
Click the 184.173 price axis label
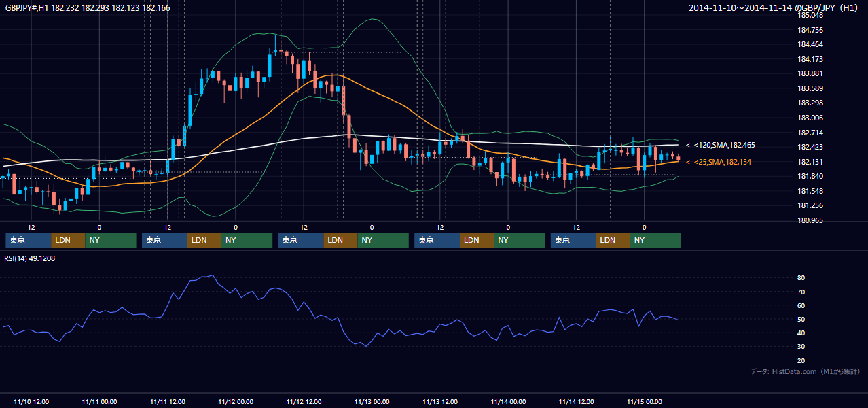tap(810, 59)
